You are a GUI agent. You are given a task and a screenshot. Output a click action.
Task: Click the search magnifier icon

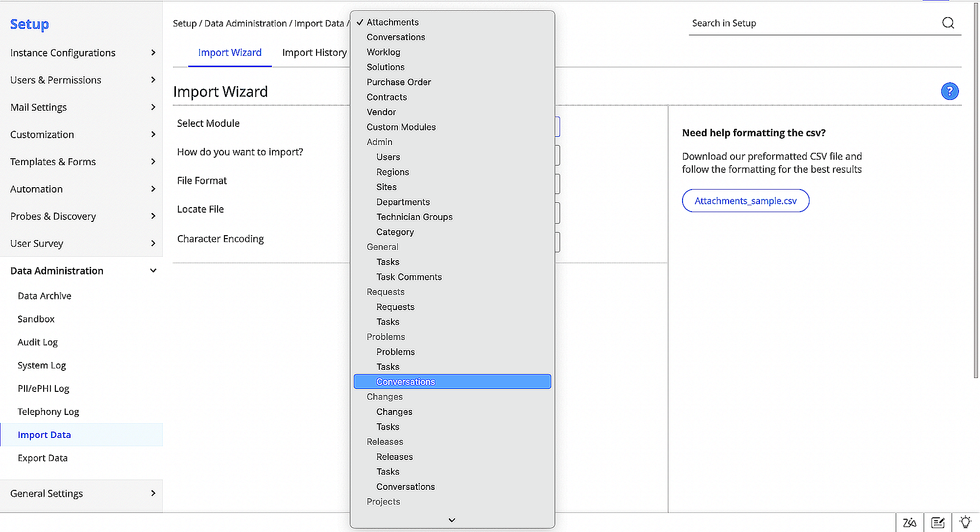tap(949, 23)
